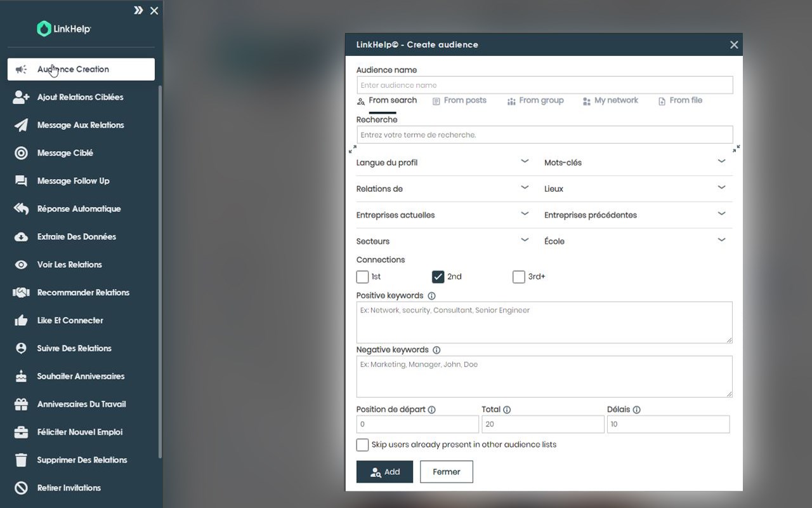Click the Position de départ value field
The height and width of the screenshot is (508, 812).
pyautogui.click(x=417, y=424)
